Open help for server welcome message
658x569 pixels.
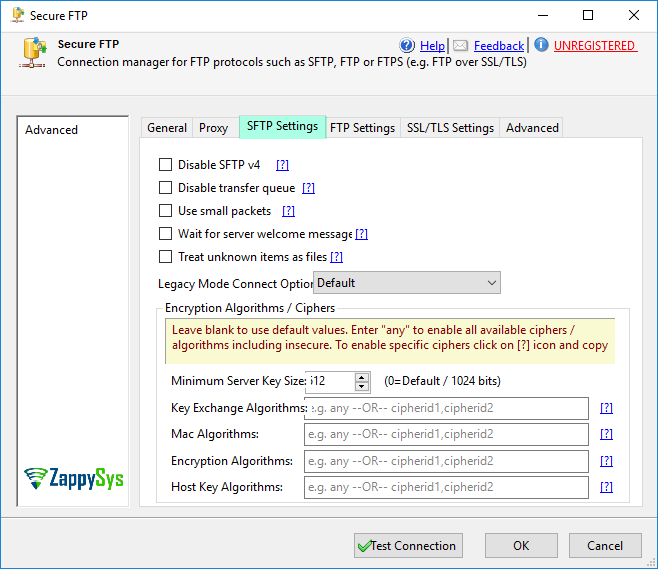[361, 234]
